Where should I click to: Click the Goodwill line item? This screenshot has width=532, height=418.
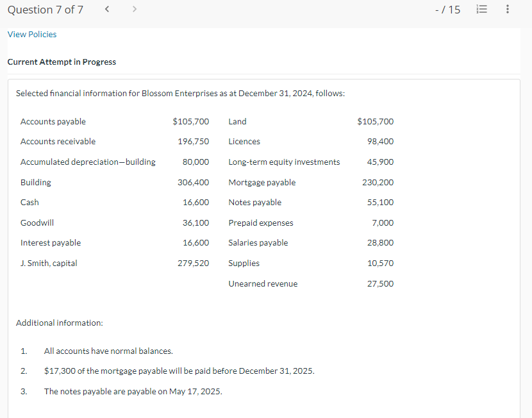37,222
